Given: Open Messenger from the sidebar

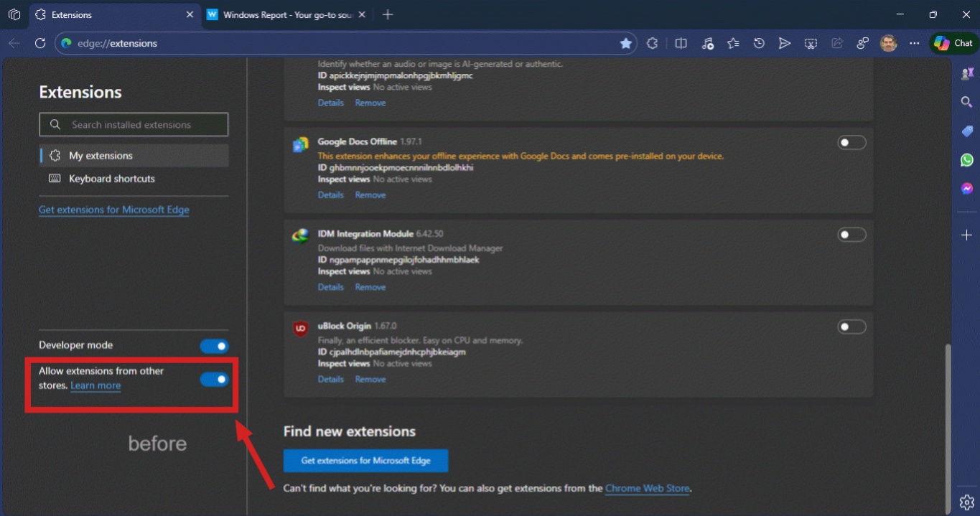Looking at the screenshot, I should pos(967,189).
